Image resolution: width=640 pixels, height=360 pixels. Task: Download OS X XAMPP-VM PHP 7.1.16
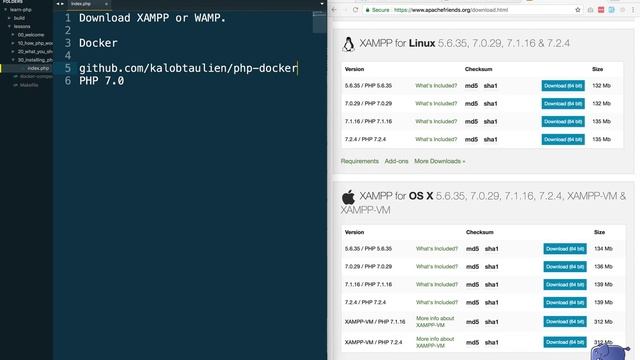[565, 322]
